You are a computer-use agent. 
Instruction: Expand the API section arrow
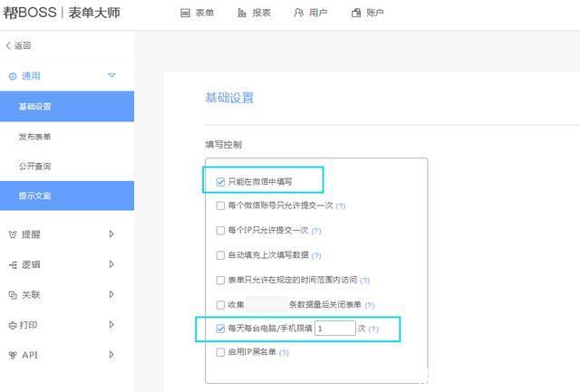coord(111,355)
